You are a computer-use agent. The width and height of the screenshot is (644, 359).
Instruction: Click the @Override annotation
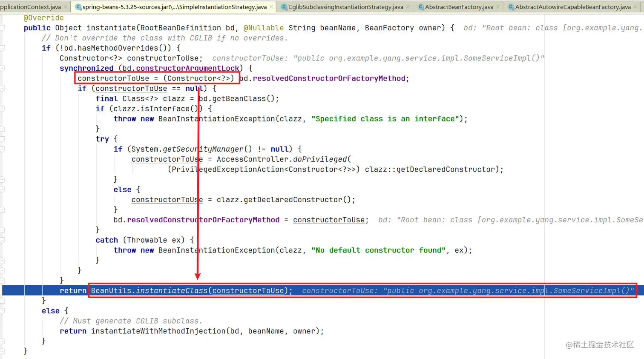tap(43, 18)
